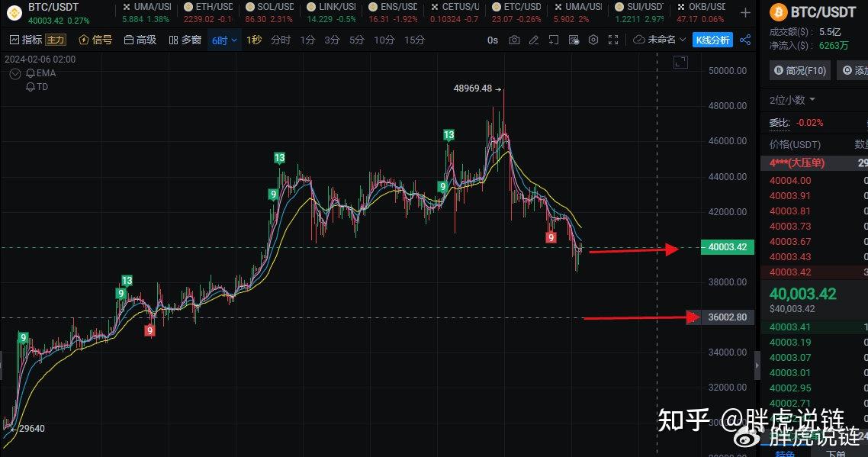
Task: Enter fullscreen chart mode
Action: point(612,40)
